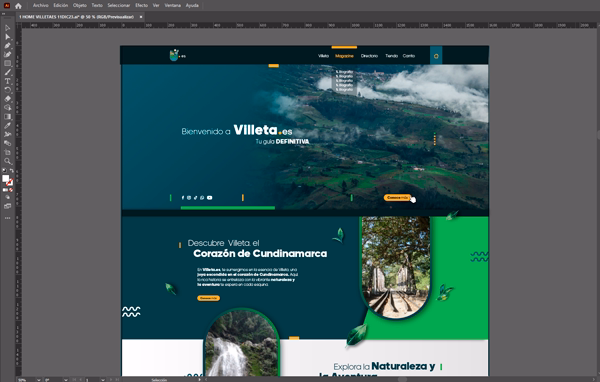
Task: Activate the Type tool
Action: click(7, 81)
